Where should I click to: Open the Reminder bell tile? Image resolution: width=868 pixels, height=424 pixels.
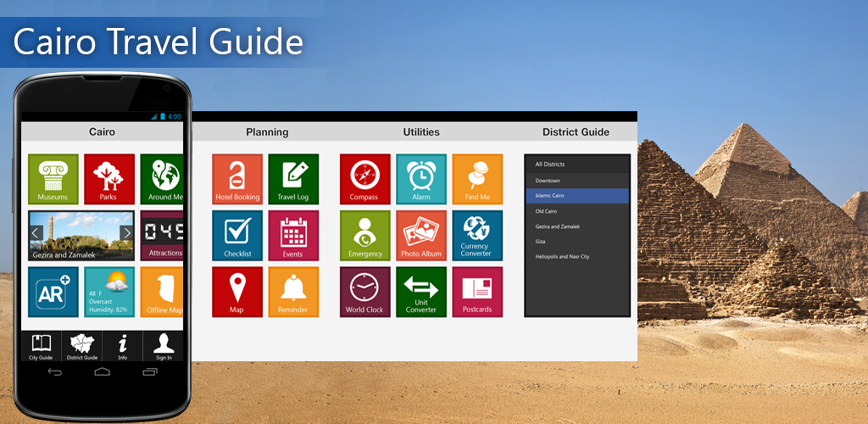(293, 293)
